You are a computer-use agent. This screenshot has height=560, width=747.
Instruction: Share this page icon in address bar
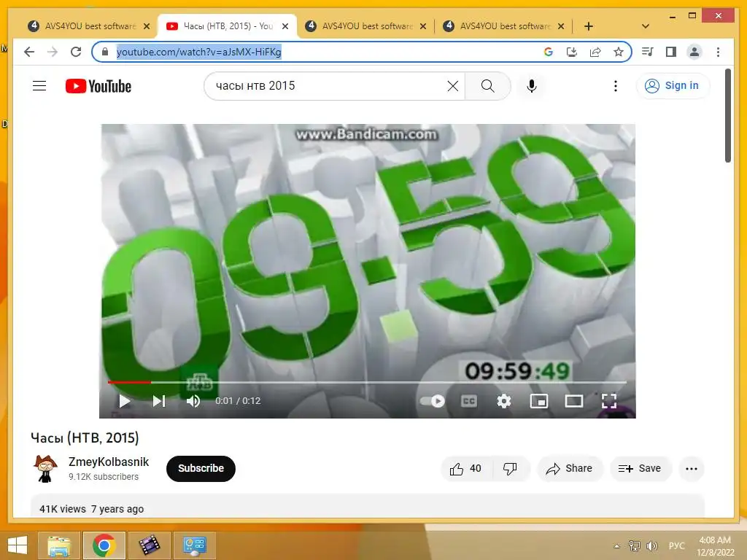click(595, 52)
